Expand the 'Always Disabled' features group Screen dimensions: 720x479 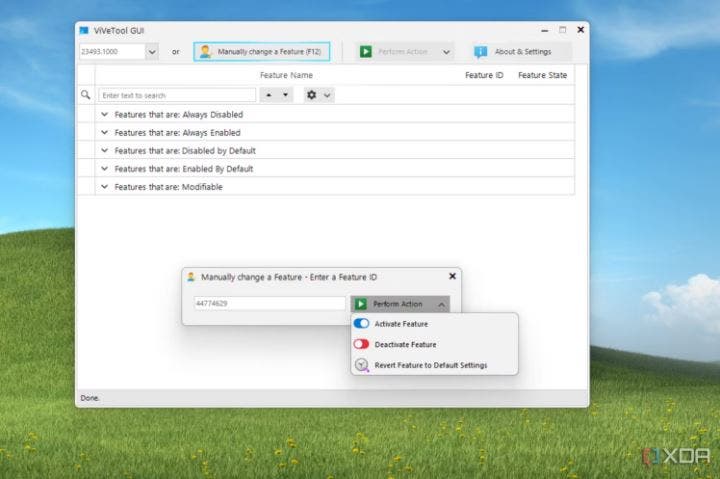click(x=104, y=114)
